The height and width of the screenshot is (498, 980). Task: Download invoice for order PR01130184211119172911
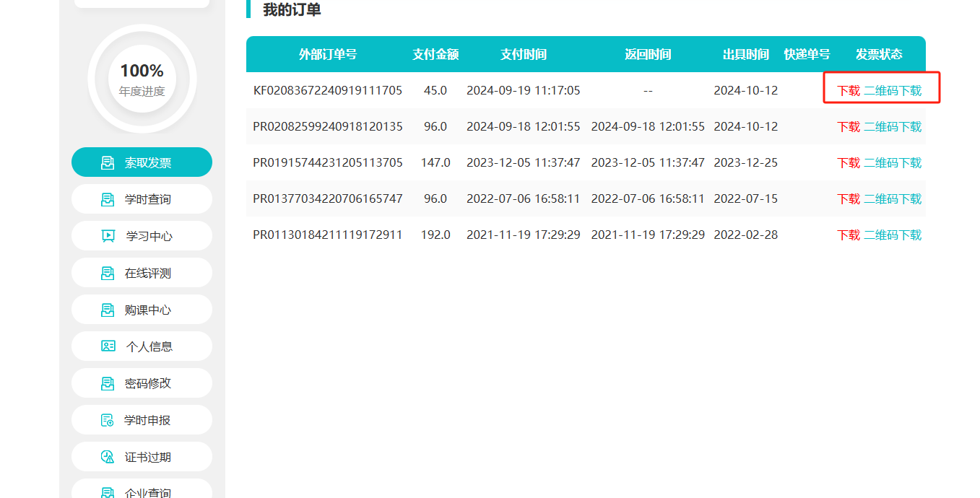coord(849,235)
